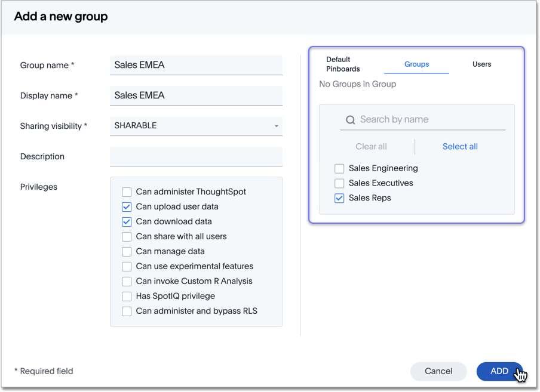Cancel adding the new group
Viewport: 540px width, 392px height.
[x=438, y=371]
